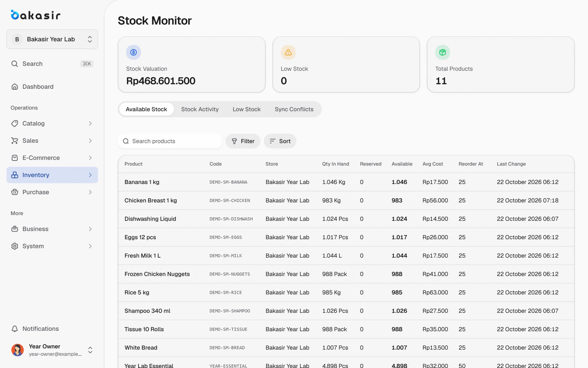Click the Qty In Hand column header
The height and width of the screenshot is (368, 588).
(336, 164)
